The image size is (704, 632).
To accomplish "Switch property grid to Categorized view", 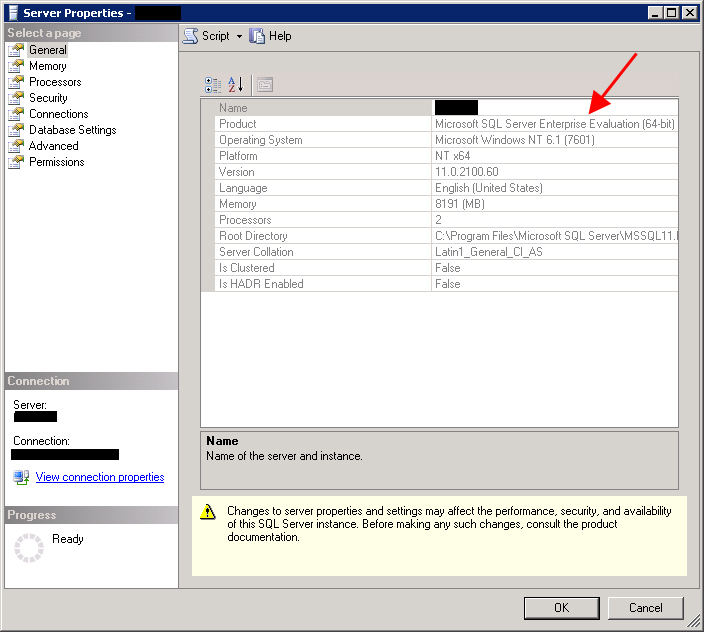I will (x=213, y=85).
